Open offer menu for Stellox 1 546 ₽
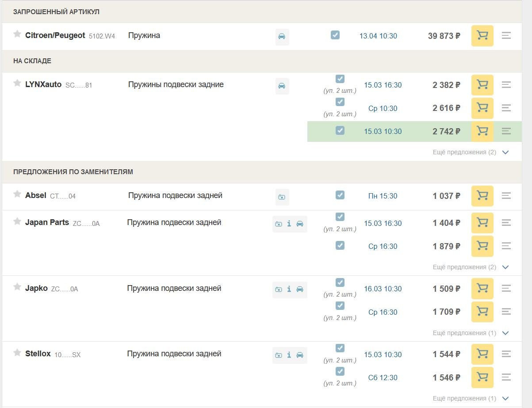 (506, 377)
